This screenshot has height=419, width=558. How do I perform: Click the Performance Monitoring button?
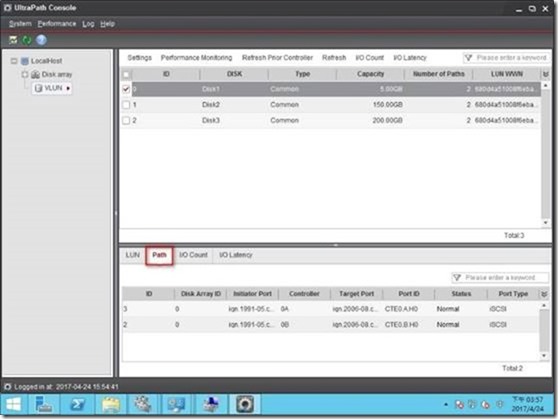[196, 58]
